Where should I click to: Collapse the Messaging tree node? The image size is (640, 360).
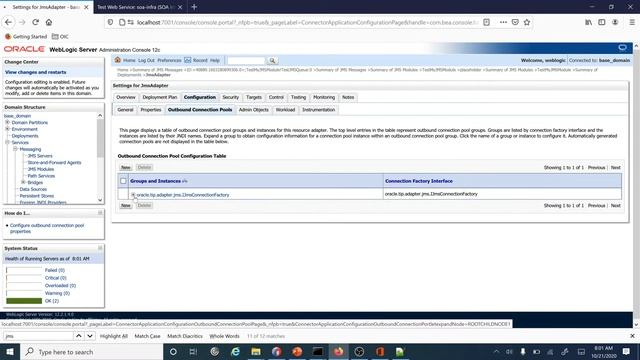[15, 149]
